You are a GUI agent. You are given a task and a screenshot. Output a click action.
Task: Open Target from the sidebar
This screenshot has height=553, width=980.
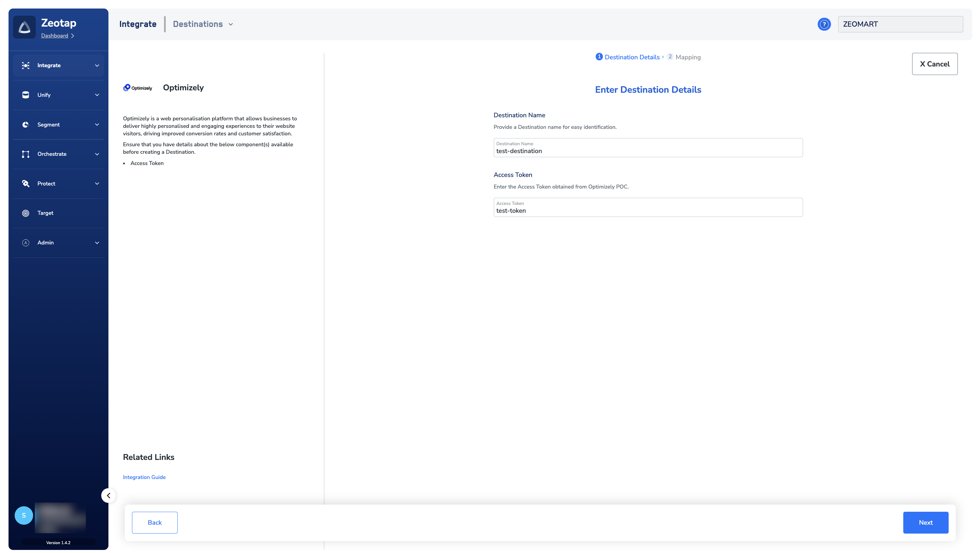(x=45, y=213)
